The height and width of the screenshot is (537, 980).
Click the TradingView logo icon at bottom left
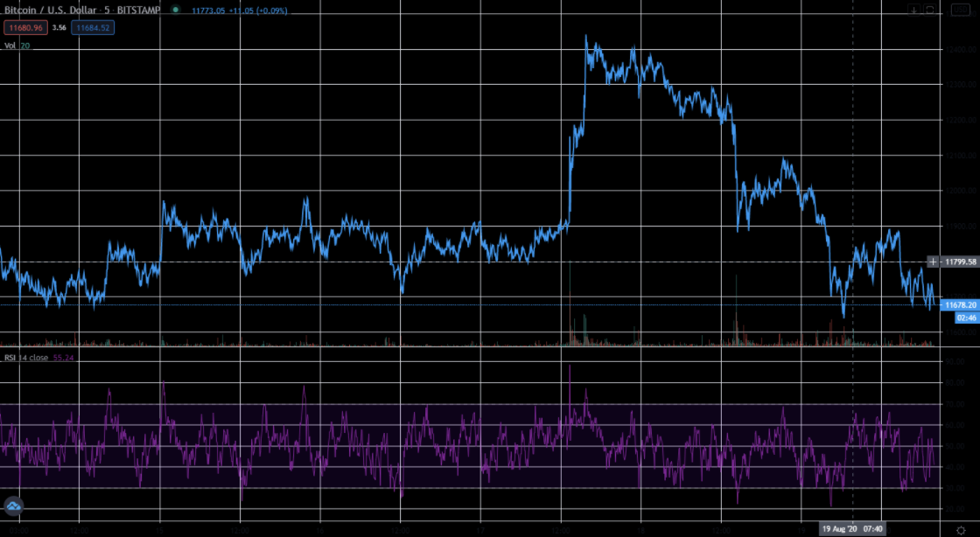click(13, 506)
